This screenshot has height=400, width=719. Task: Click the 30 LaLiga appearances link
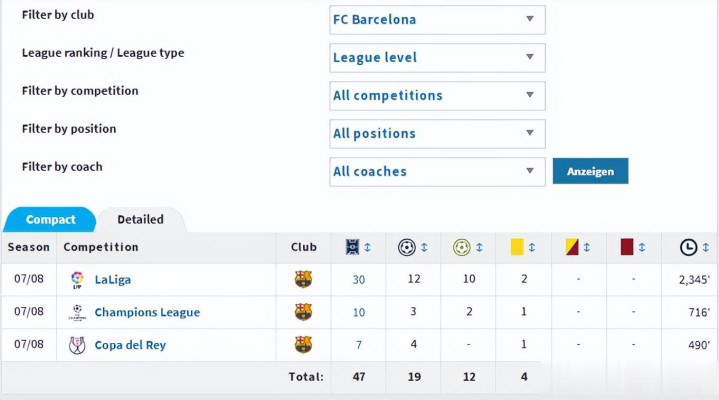point(358,280)
